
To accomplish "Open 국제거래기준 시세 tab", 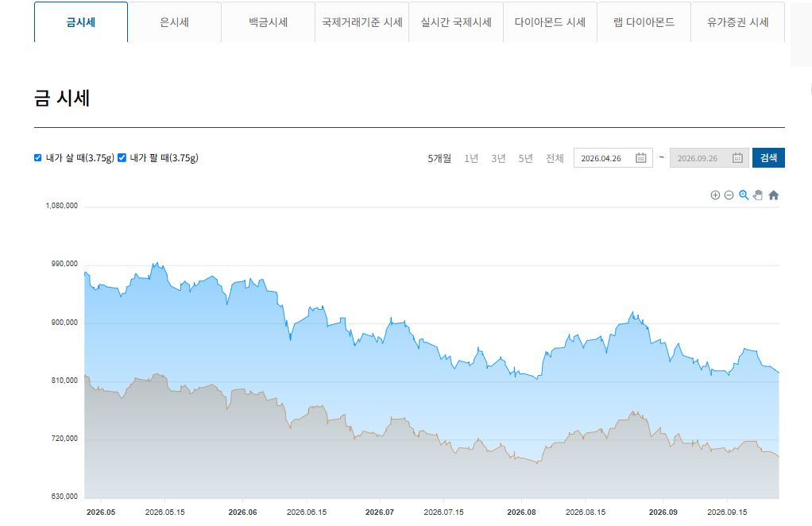I will 362,22.
